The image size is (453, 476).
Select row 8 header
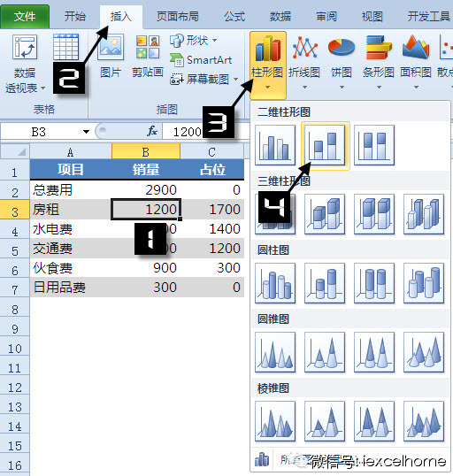click(14, 310)
